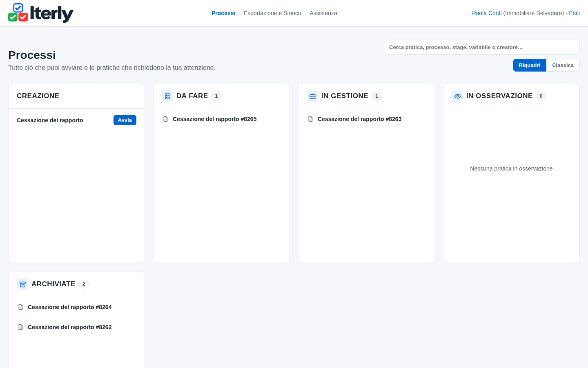Click the Da Fare heading text
Image resolution: width=588 pixels, height=368 pixels.
pos(192,96)
